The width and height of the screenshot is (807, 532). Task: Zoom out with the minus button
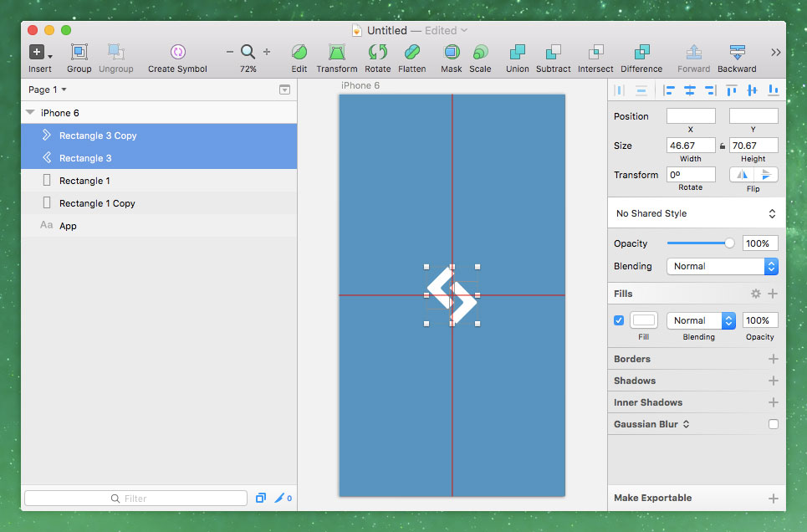tap(229, 52)
